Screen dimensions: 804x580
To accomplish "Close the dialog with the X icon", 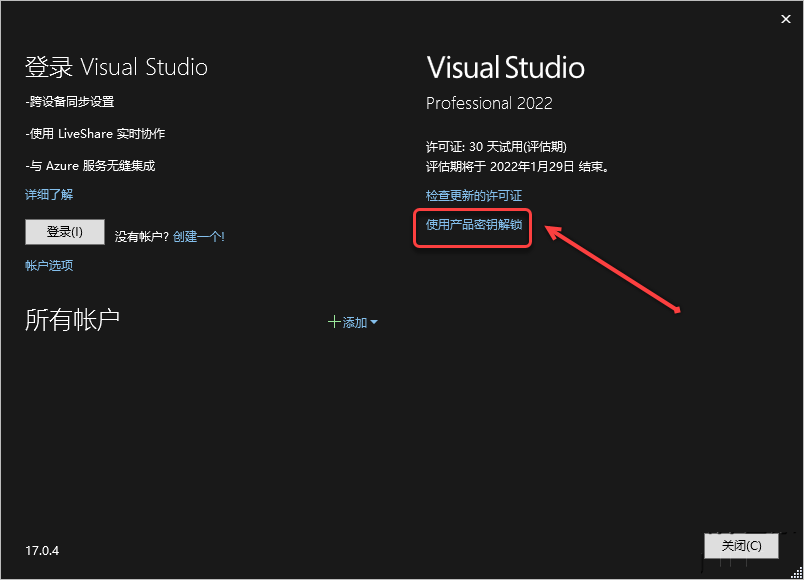I will pos(786,19).
